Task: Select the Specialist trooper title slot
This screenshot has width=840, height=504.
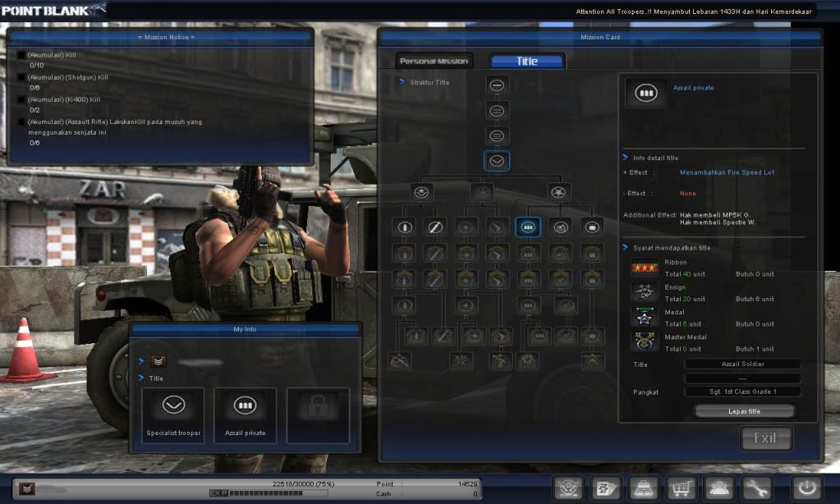Action: [x=173, y=415]
